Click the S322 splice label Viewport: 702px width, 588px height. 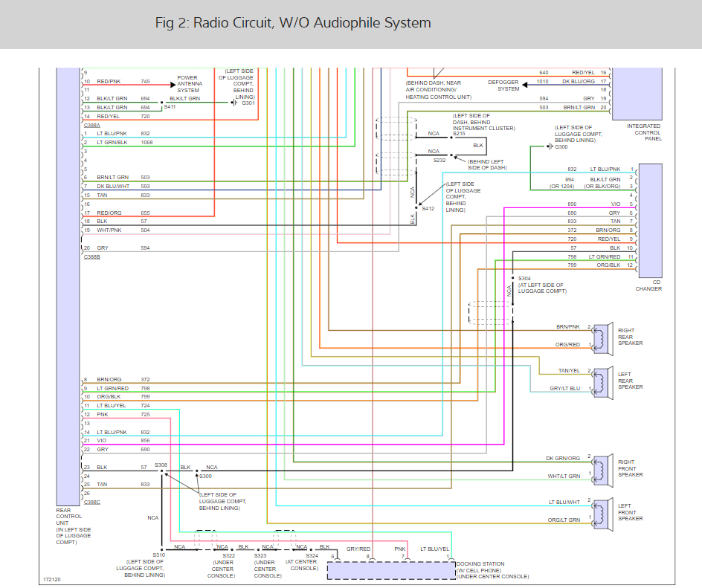pyautogui.click(x=229, y=556)
